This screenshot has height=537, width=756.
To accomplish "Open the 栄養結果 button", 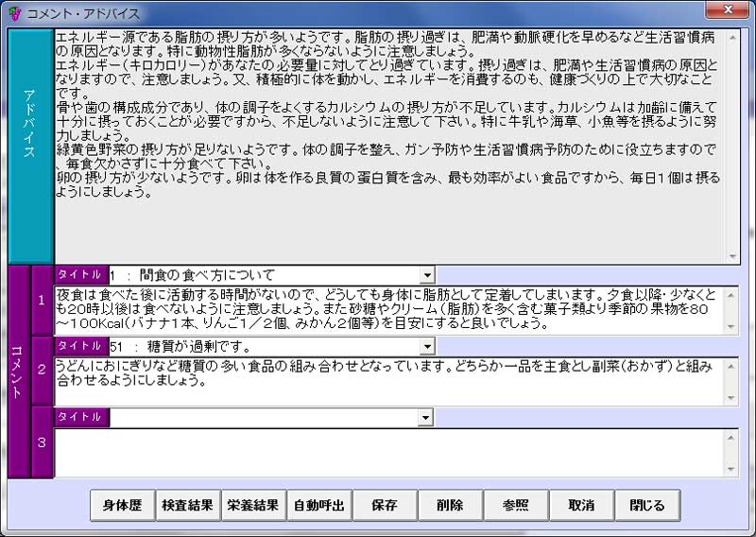I will click(x=253, y=505).
